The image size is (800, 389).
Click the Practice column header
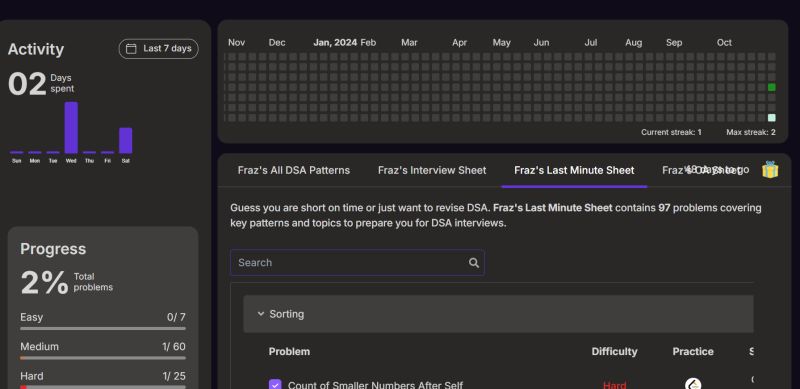693,351
